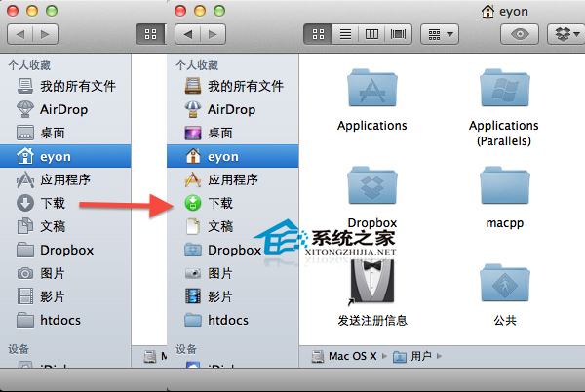Open the item arrangement dropdown

(x=440, y=35)
